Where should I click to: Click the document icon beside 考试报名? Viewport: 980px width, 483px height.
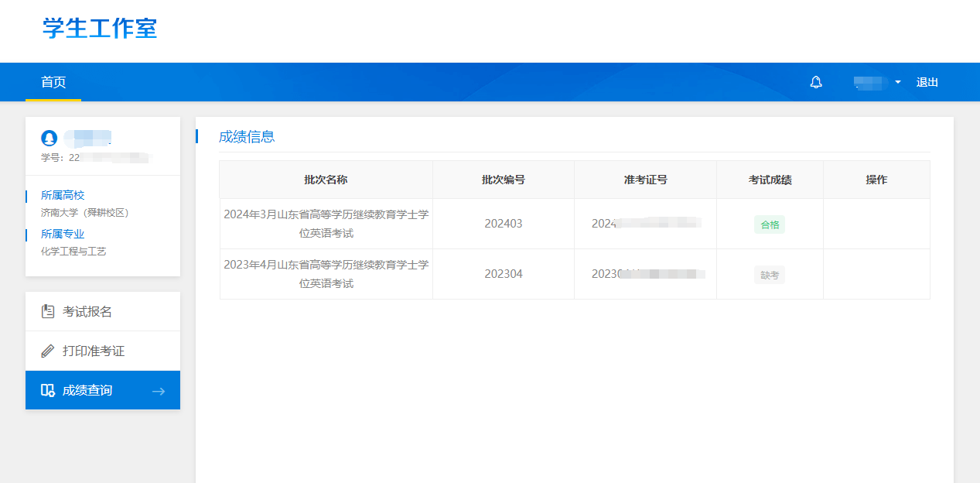click(46, 311)
